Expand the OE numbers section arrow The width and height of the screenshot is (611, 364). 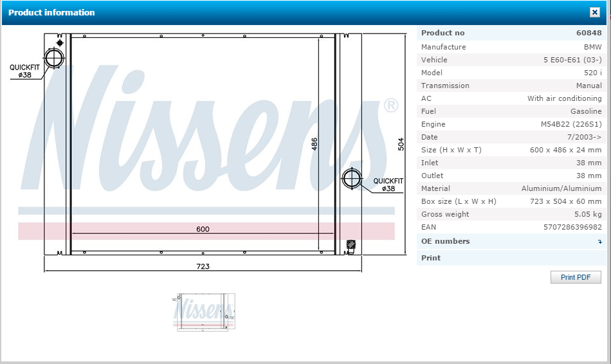[x=600, y=242]
